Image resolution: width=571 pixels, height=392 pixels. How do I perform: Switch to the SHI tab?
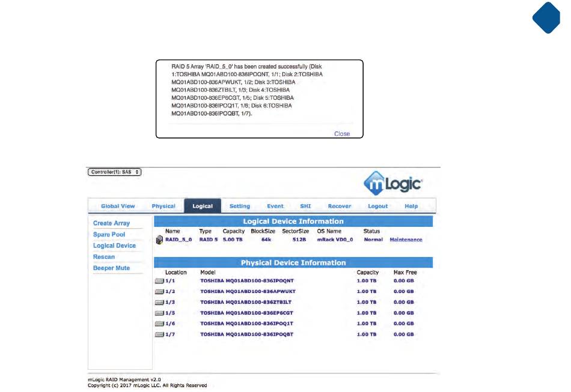coord(305,206)
